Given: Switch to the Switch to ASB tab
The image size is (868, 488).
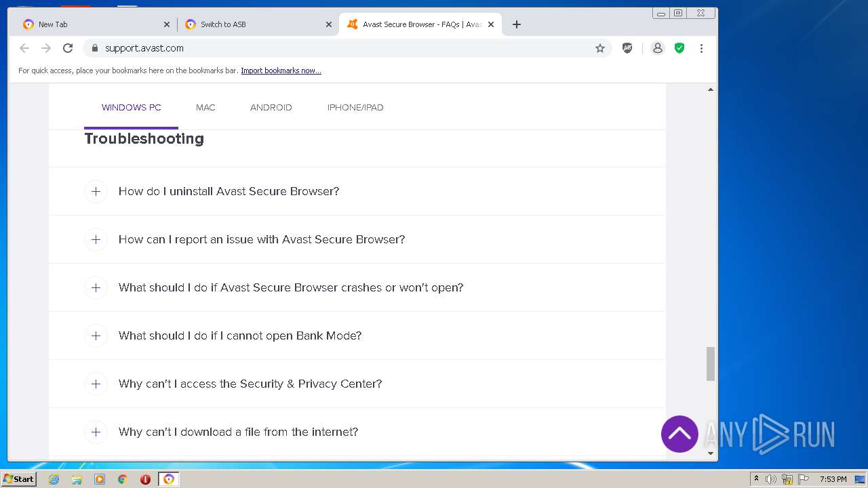Looking at the screenshot, I should tap(258, 24).
